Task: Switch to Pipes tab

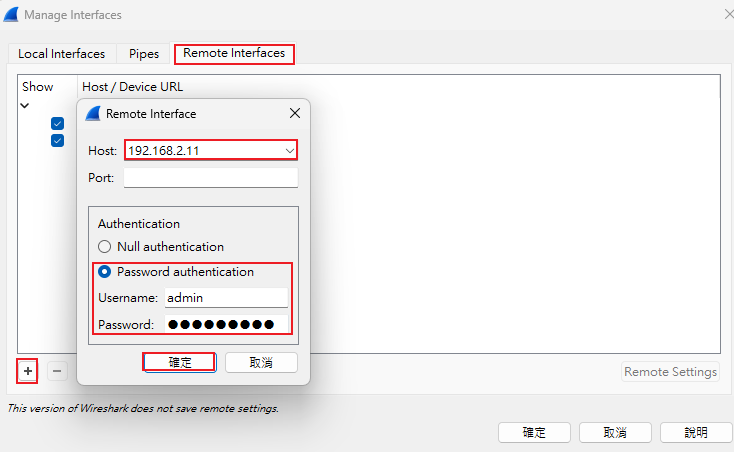Action: pos(144,54)
